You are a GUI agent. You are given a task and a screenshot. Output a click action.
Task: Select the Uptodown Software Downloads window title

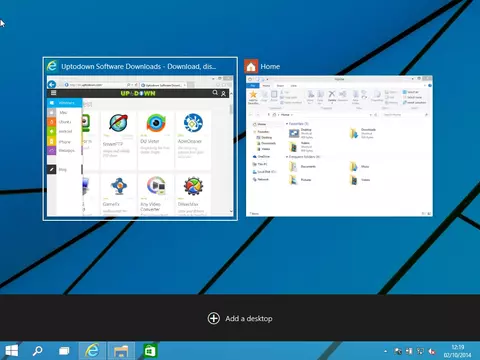[138, 66]
